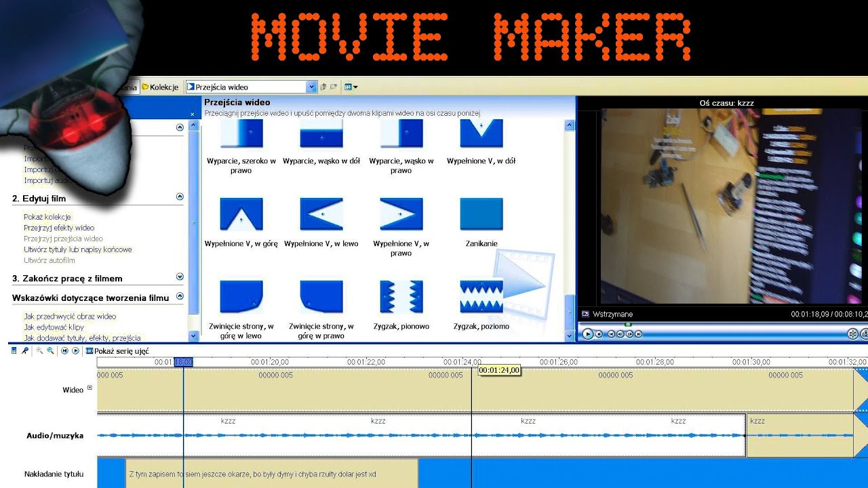
Task: Expand the Wideo track with plus box
Action: [x=90, y=388]
